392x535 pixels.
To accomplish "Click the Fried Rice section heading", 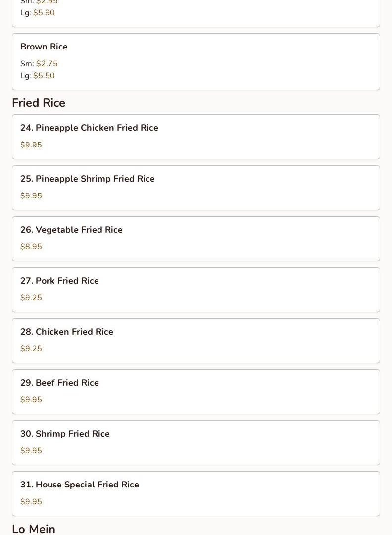I will click(39, 103).
